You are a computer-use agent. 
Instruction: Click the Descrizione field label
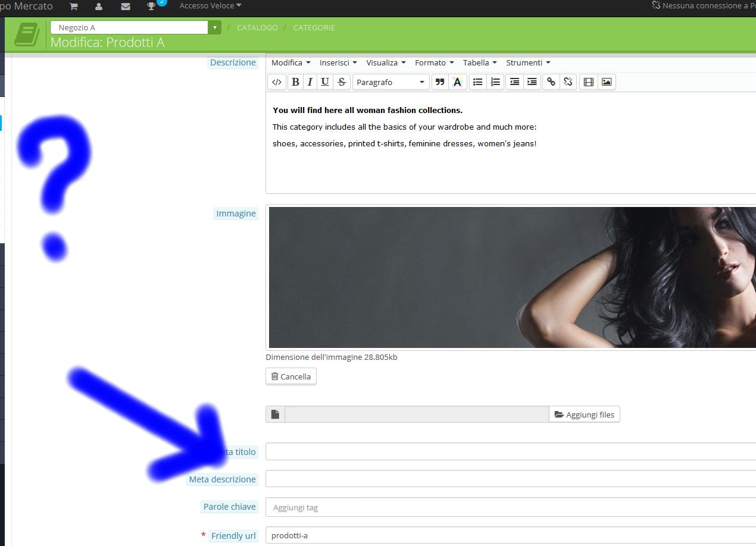[x=233, y=62]
